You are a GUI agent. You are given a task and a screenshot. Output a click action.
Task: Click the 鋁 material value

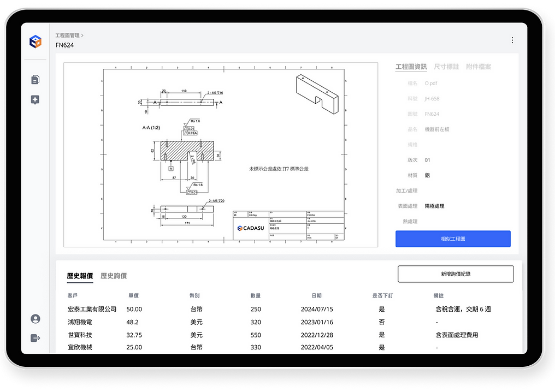pos(427,175)
